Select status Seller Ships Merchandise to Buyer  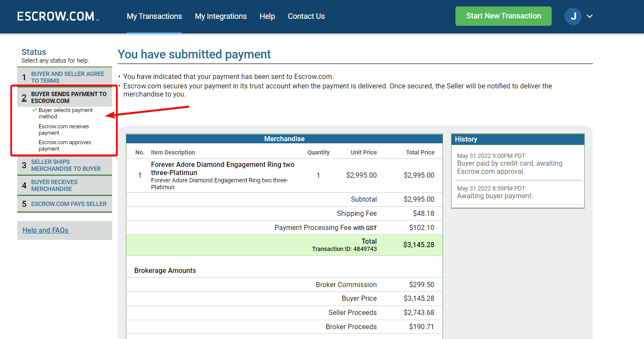point(64,165)
